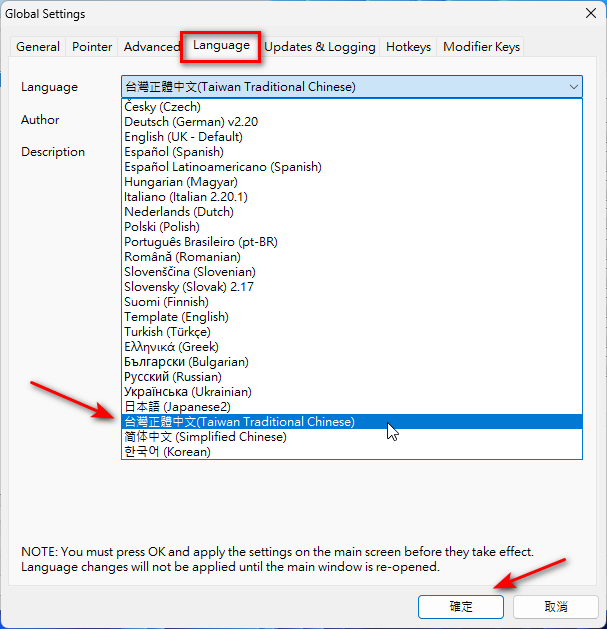Open the Pointer tab

92,47
